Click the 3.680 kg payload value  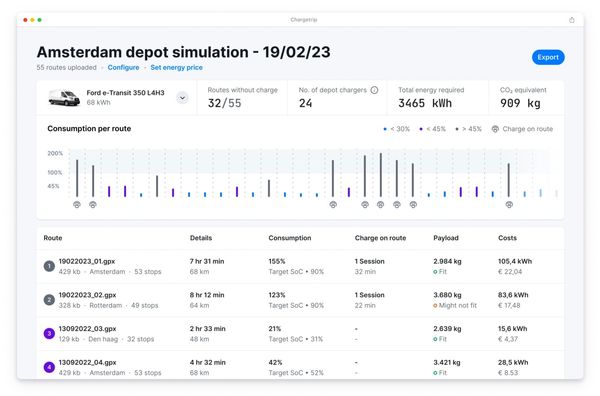(447, 295)
